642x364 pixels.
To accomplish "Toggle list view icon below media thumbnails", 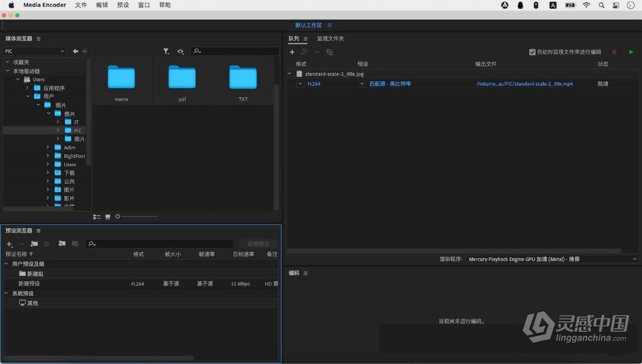I will [x=96, y=216].
